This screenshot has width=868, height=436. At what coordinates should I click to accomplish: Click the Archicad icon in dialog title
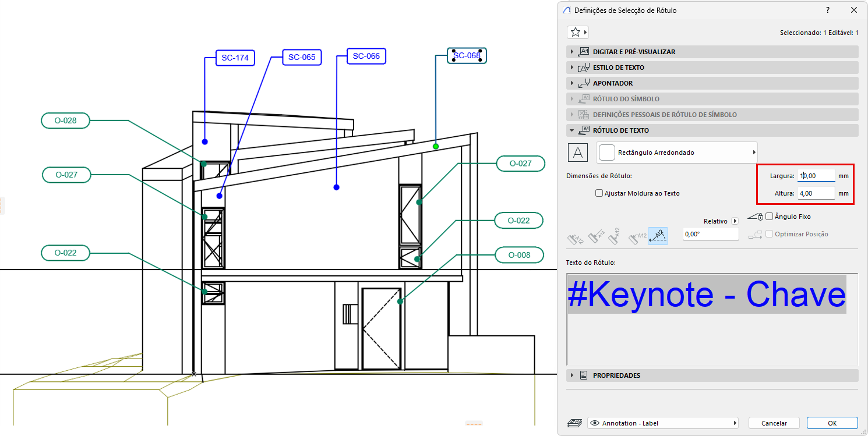coord(566,10)
